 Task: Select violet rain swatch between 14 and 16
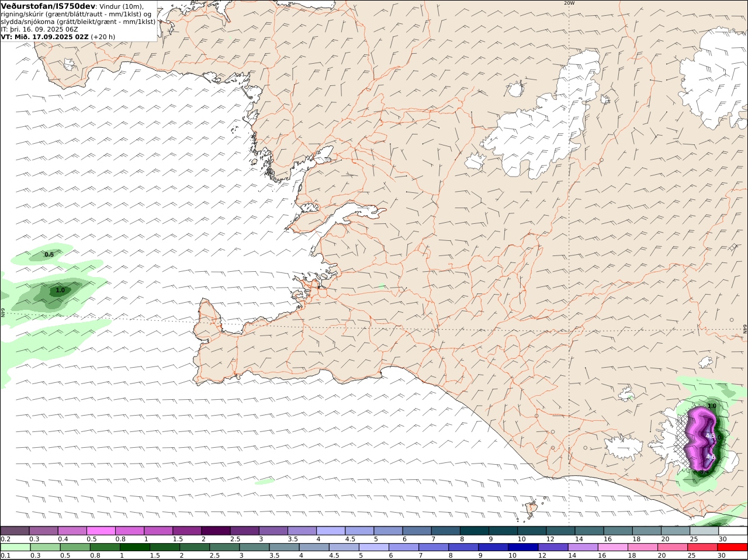click(x=583, y=547)
